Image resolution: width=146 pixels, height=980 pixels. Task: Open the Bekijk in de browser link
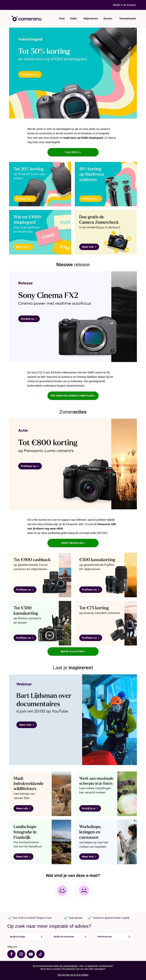coord(124,5)
